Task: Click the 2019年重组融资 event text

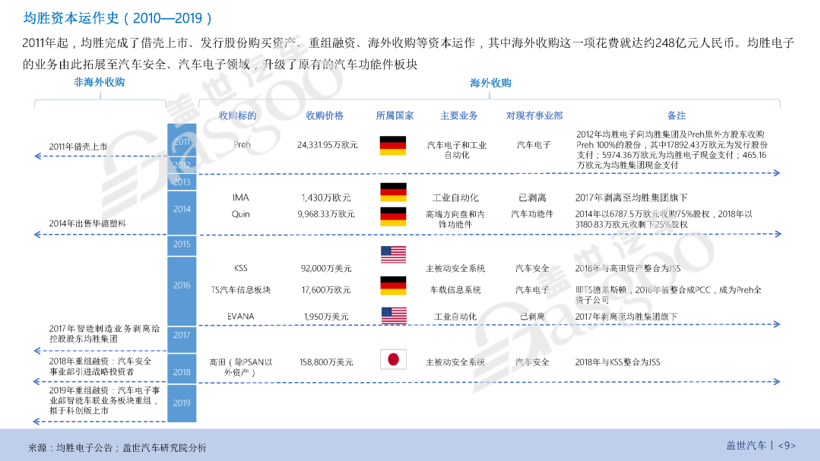Action: [104, 400]
